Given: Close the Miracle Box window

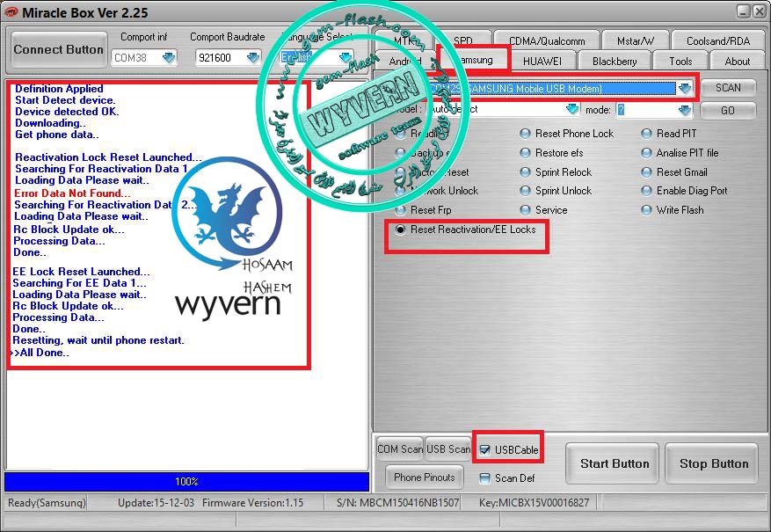Looking at the screenshot, I should [760, 11].
